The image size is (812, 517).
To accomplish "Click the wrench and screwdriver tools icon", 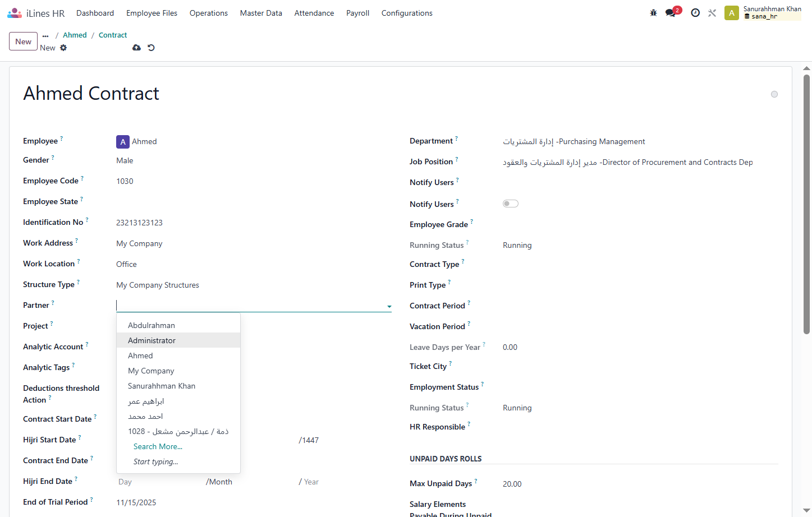I will (x=712, y=13).
